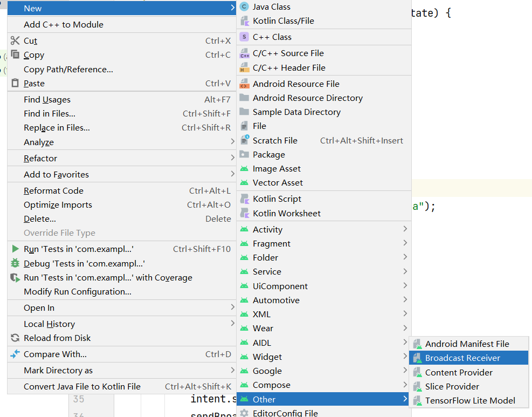Click the Cut scissors icon
Viewport: 532px width, 417px height.
click(x=15, y=41)
